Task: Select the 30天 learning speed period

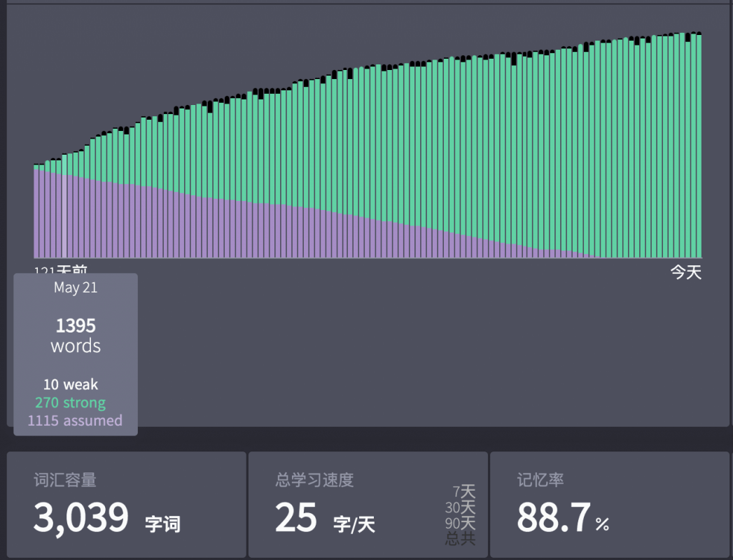Action: tap(460, 507)
